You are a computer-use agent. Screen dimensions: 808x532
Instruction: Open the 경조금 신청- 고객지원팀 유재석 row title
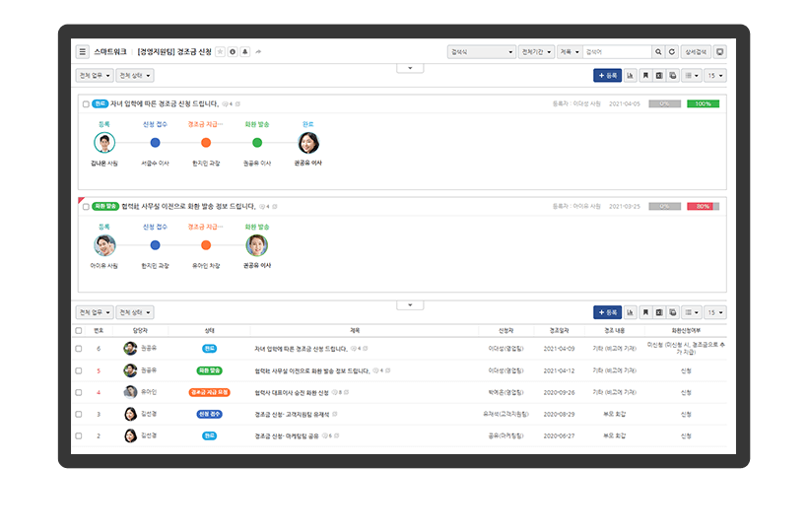pos(292,414)
